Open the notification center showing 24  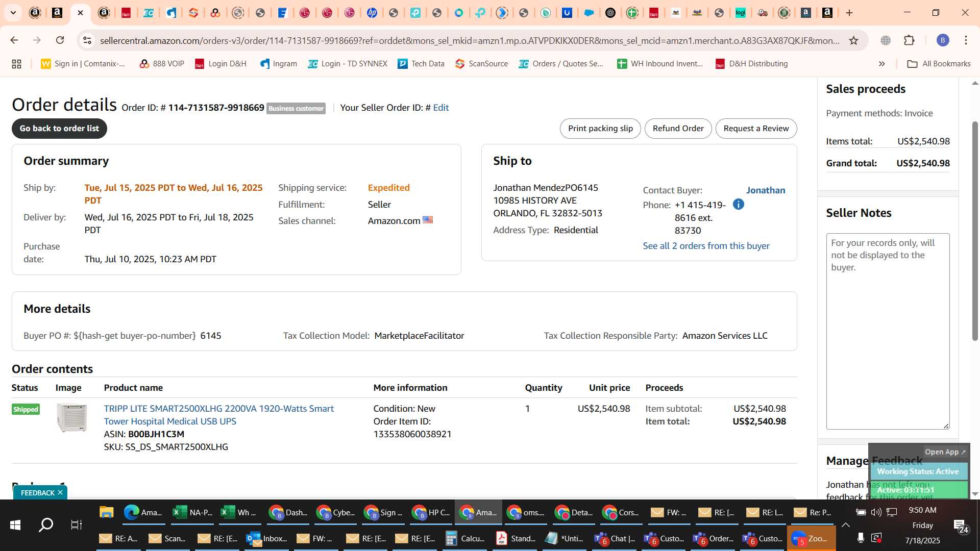(x=961, y=526)
